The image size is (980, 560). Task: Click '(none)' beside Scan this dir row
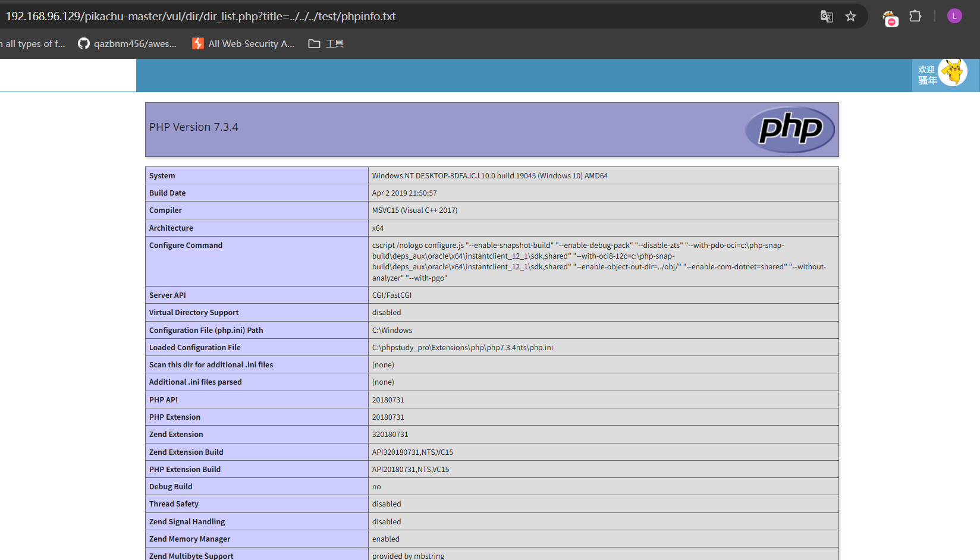pos(383,365)
